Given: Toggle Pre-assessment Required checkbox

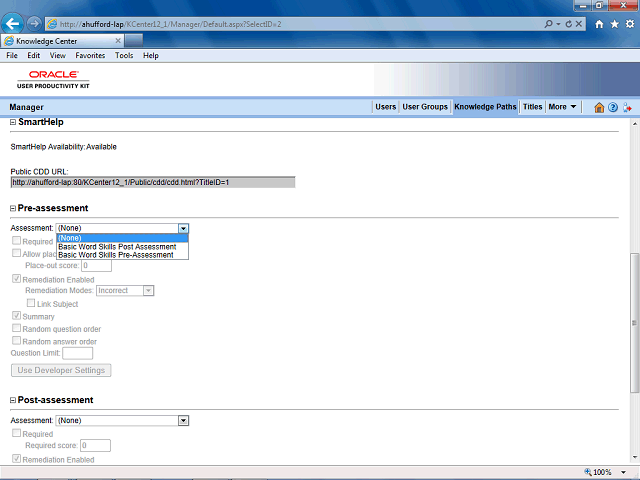Looking at the screenshot, I should point(16,240).
